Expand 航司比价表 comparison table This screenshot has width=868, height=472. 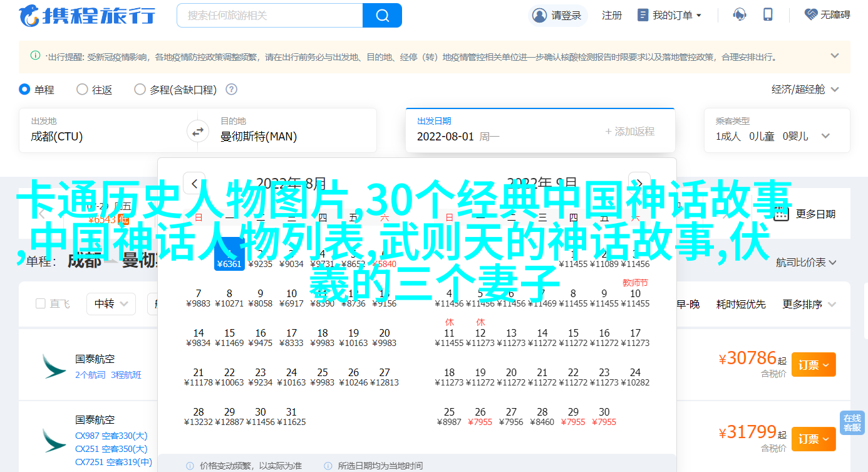[x=807, y=263]
